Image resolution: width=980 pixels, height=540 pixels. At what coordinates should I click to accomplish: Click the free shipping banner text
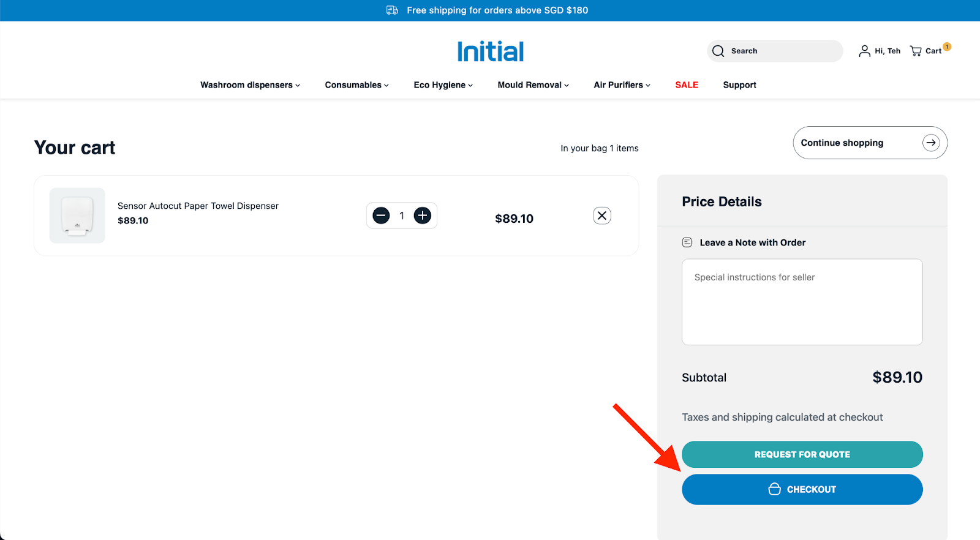coord(497,10)
